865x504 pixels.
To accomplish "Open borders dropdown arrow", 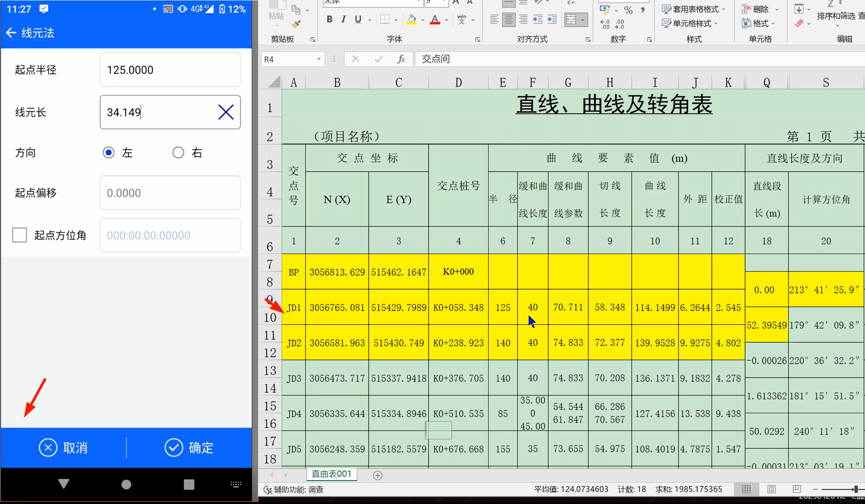I will click(396, 20).
